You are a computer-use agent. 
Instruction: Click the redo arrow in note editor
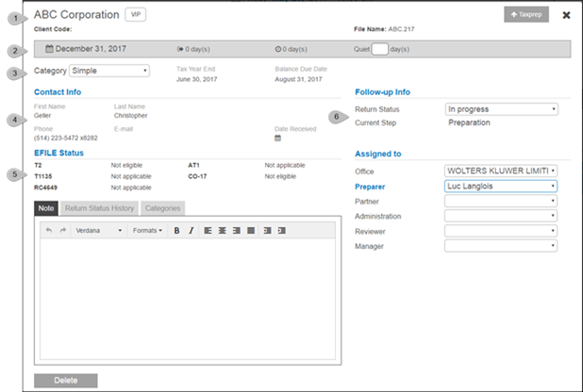pos(63,230)
